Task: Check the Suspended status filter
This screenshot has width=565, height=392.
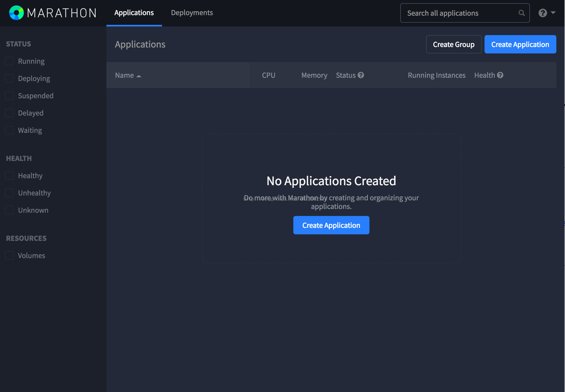Action: (x=9, y=96)
